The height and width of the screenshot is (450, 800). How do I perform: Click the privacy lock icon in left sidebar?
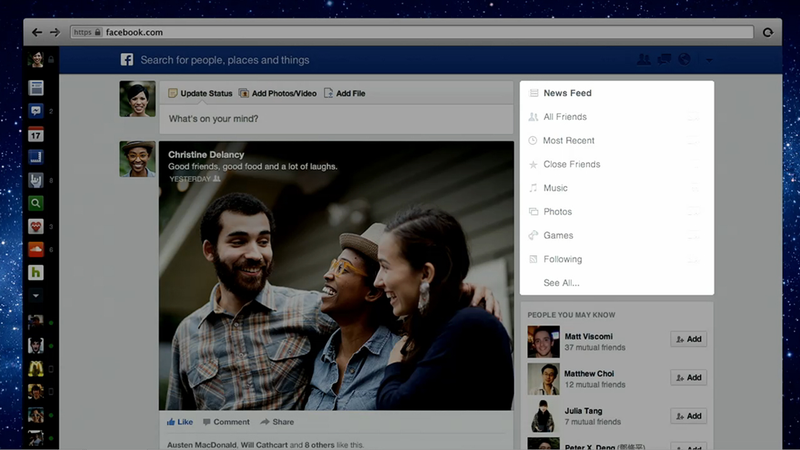51,60
